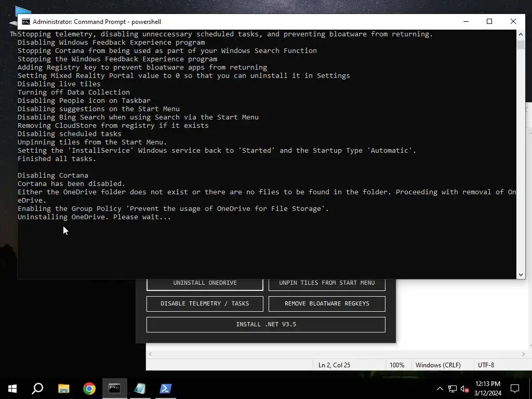
Task: Open the clock showing 12:13 PM
Action: click(487, 389)
